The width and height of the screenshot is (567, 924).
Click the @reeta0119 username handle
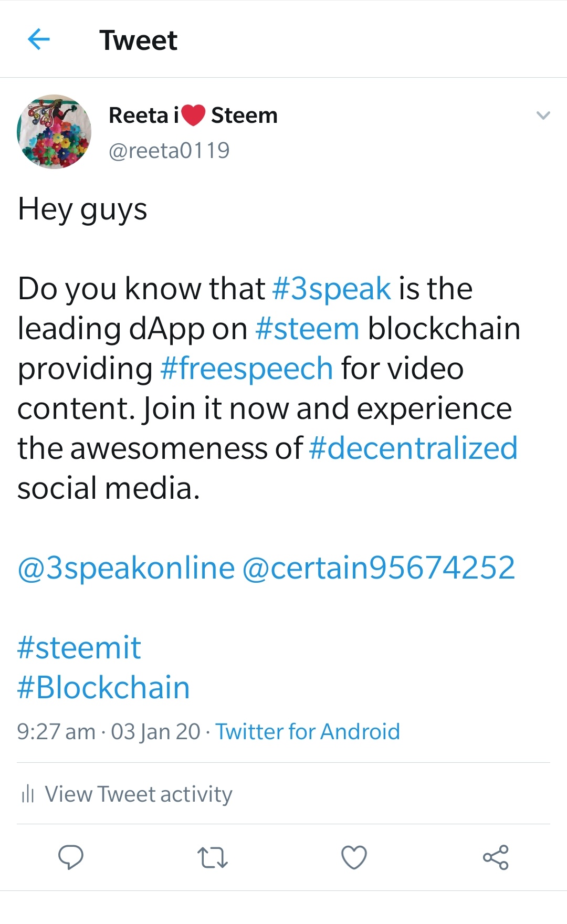169,151
